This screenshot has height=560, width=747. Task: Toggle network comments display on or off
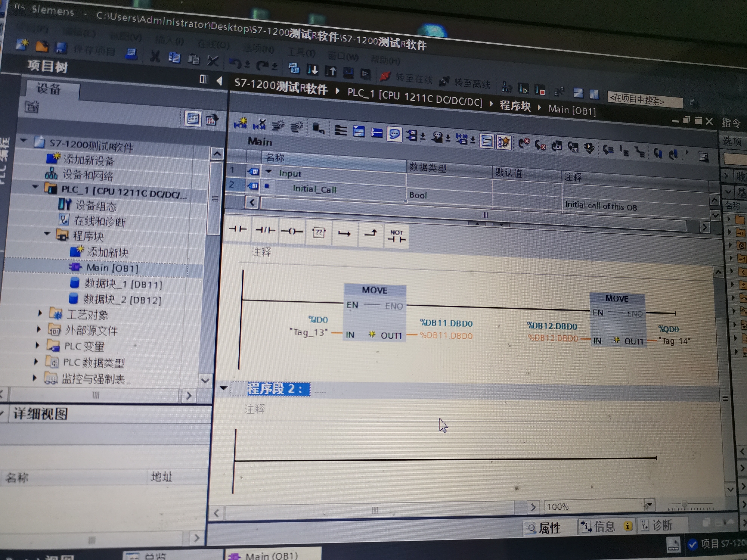coord(394,134)
